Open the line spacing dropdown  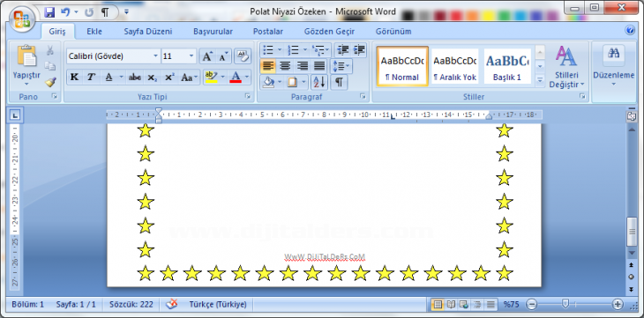341,66
